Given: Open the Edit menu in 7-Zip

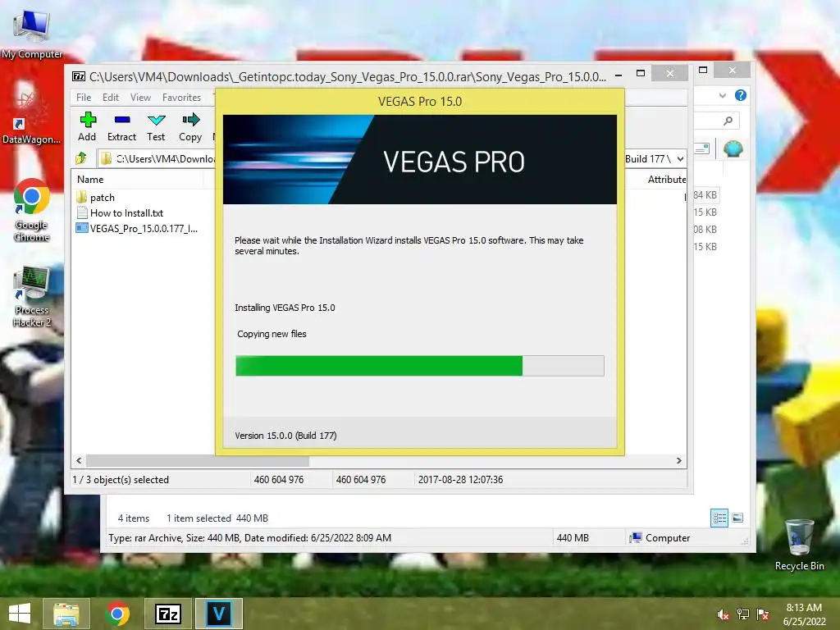Looking at the screenshot, I should pos(111,98).
